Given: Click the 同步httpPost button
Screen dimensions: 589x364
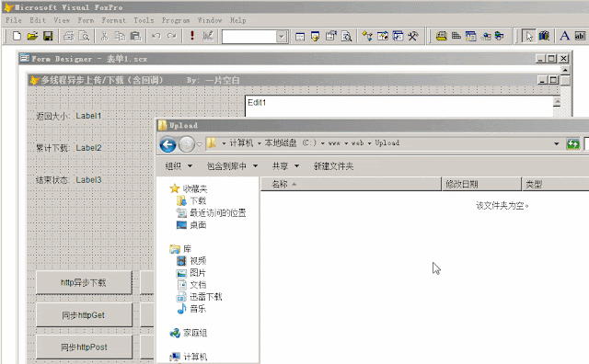Looking at the screenshot, I should (x=84, y=347).
